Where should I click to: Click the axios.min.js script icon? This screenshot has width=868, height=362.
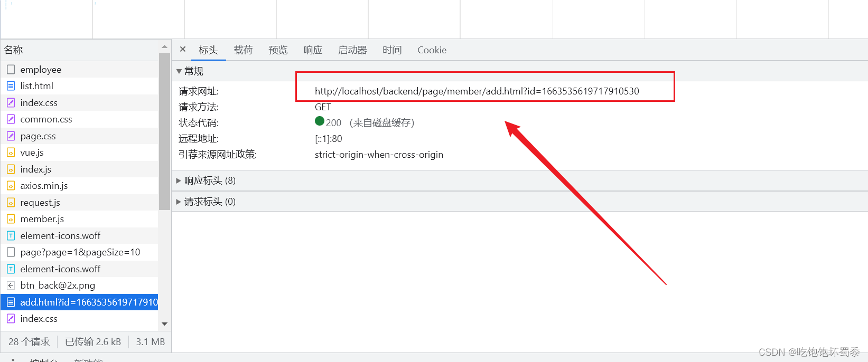[11, 185]
